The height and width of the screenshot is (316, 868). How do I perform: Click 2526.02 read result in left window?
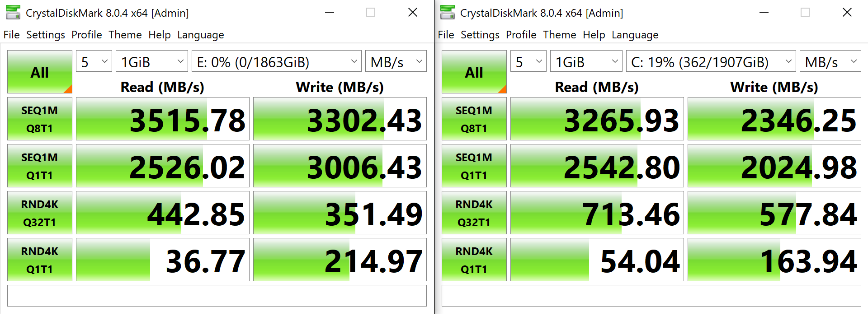[163, 166]
